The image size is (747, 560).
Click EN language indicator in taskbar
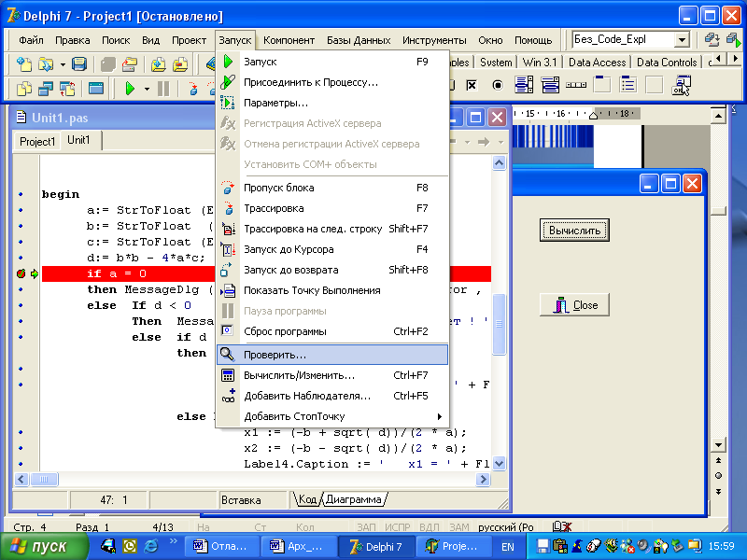pyautogui.click(x=508, y=546)
